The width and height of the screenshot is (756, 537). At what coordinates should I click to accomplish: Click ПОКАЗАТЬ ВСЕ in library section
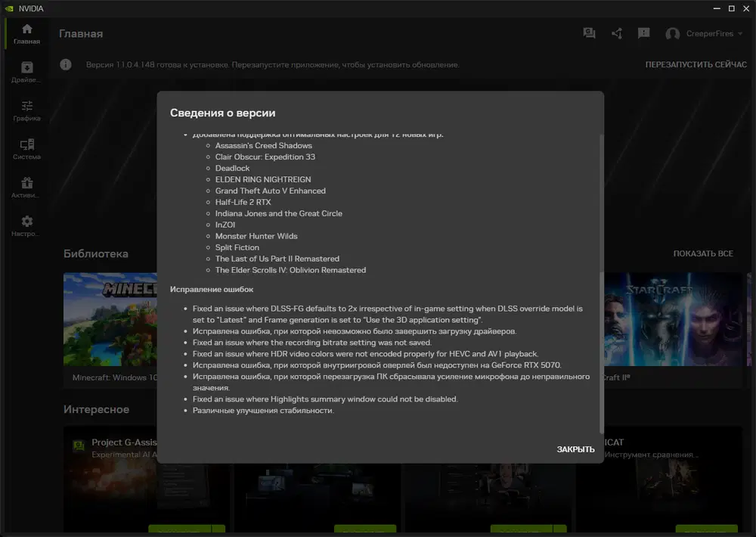703,254
